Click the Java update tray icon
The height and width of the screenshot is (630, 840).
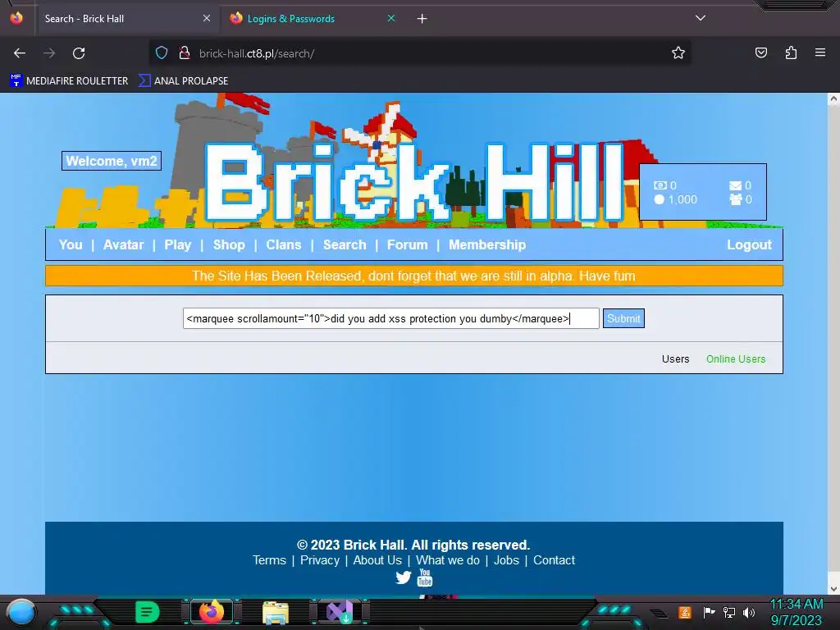684,612
